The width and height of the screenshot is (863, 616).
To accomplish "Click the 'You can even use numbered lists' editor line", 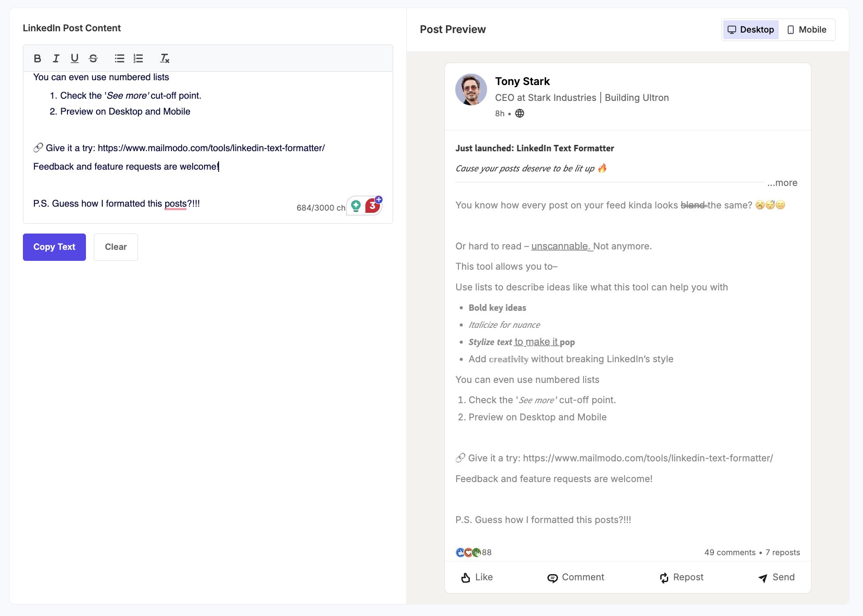I will tap(101, 77).
